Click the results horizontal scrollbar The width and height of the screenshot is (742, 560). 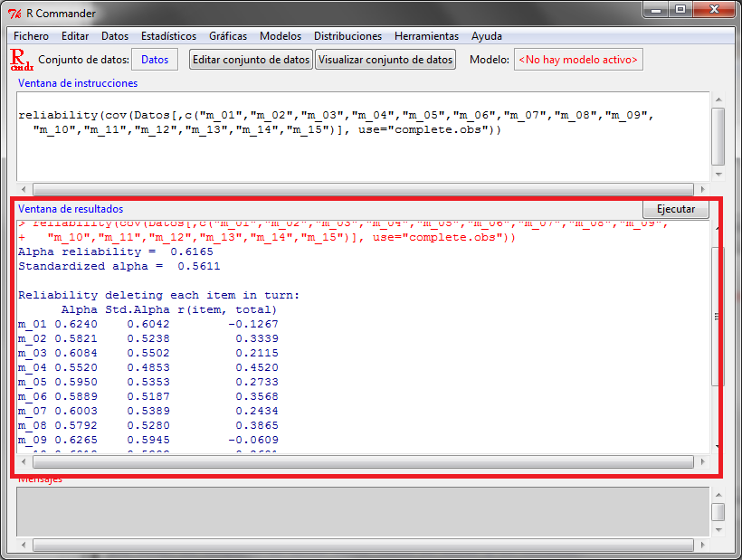363,461
